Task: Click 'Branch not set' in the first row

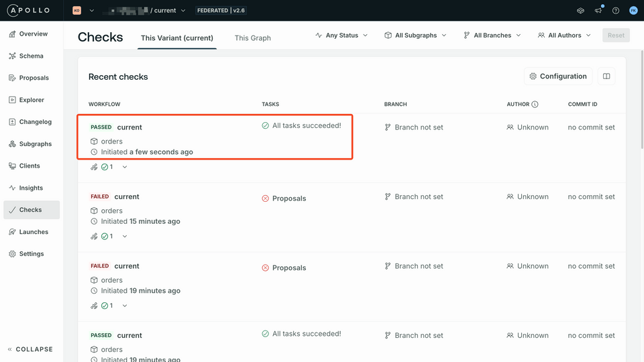Action: (419, 127)
